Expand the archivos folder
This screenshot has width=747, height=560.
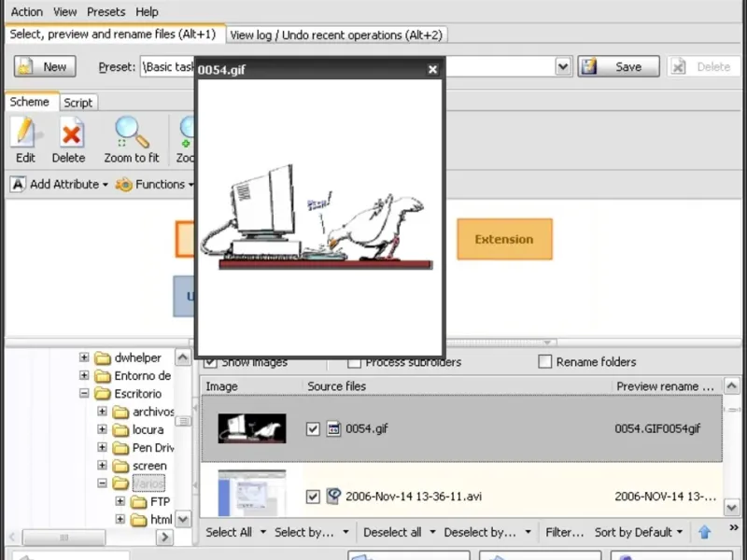[102, 411]
